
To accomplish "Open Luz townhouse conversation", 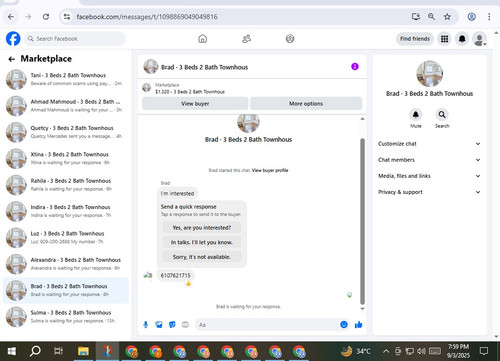I will tap(66, 237).
